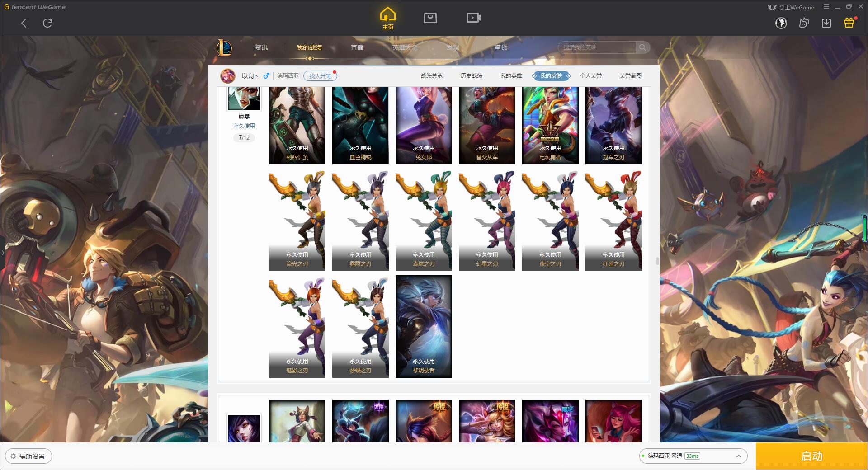Screen dimensions: 868x470
Task: Open the 黎明使者 skin card
Action: point(424,327)
